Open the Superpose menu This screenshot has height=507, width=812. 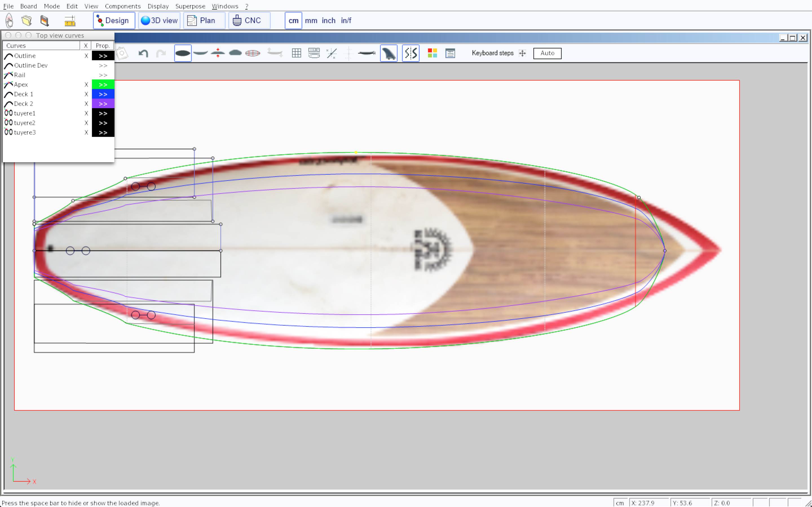tap(190, 6)
